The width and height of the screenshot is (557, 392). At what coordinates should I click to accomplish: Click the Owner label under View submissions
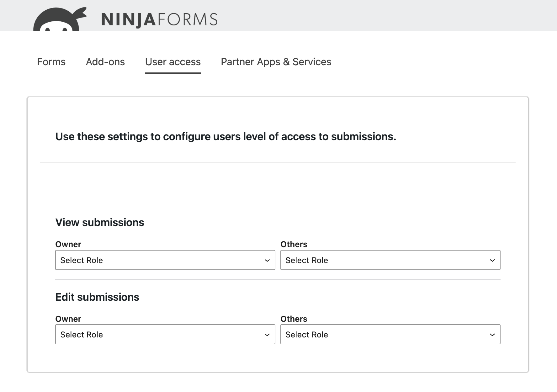tap(68, 244)
